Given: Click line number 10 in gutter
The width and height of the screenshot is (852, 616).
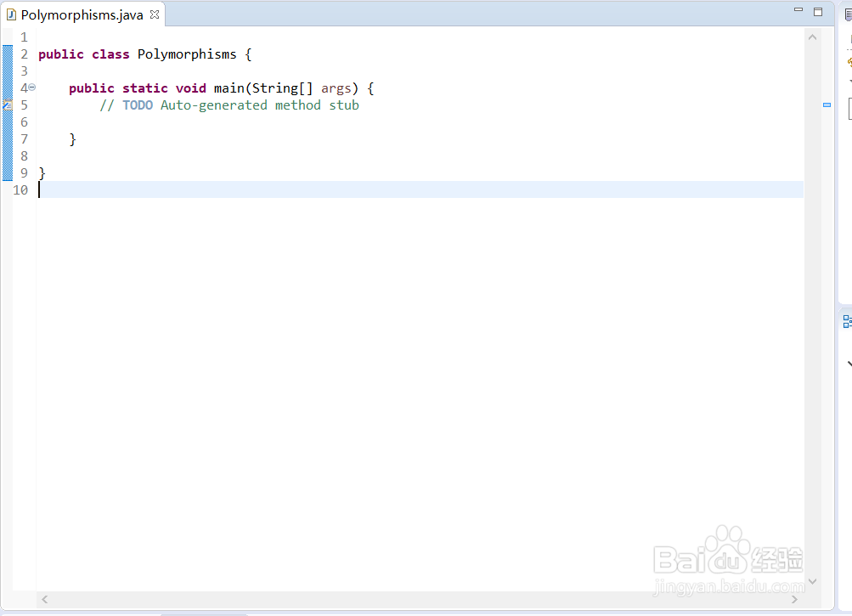Looking at the screenshot, I should coord(20,189).
